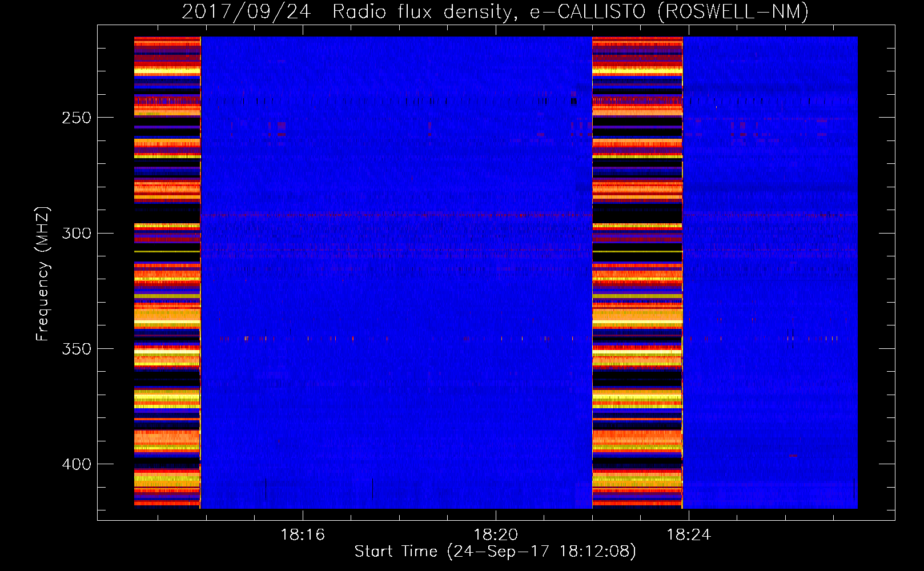Click the 18:20 time axis label
Viewport: 924px width, 571px height.
(496, 534)
